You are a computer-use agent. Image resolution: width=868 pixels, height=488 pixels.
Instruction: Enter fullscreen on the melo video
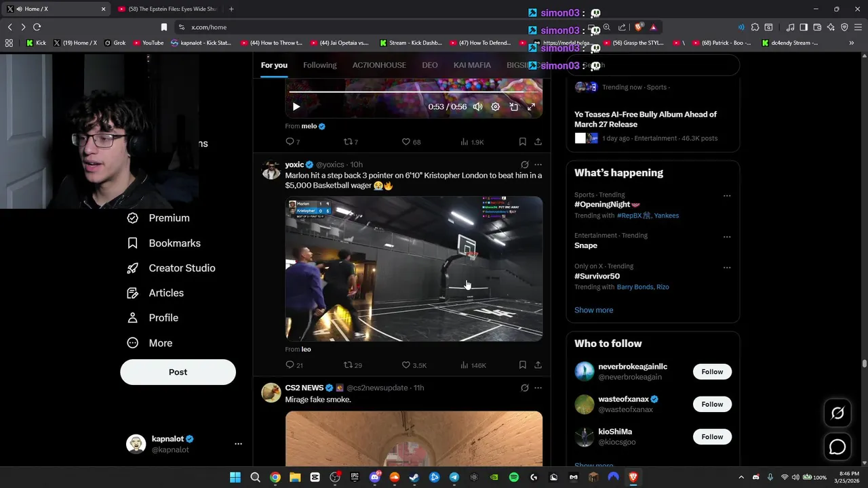tap(531, 106)
